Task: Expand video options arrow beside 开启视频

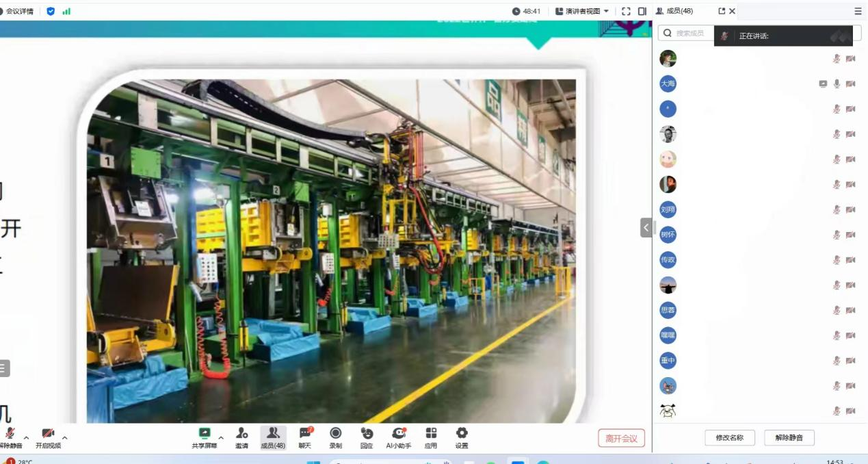Action: pos(65,437)
